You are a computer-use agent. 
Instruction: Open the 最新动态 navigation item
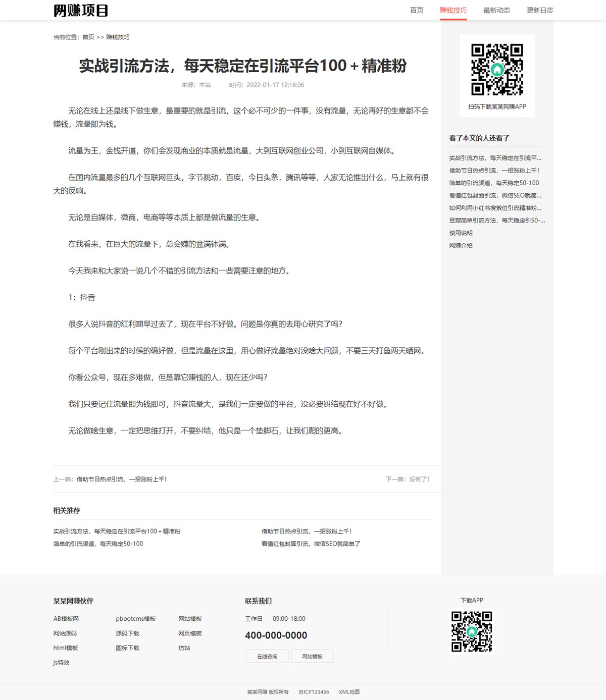click(496, 10)
